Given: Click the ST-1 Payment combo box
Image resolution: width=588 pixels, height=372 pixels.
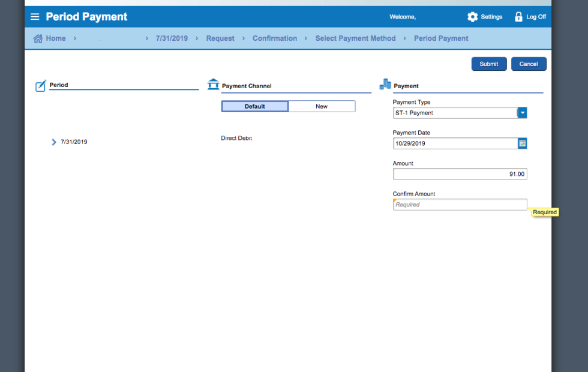Looking at the screenshot, I should tap(455, 113).
